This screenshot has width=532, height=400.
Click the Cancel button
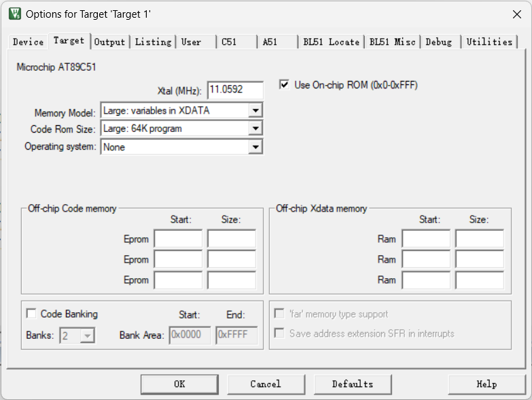pos(266,384)
